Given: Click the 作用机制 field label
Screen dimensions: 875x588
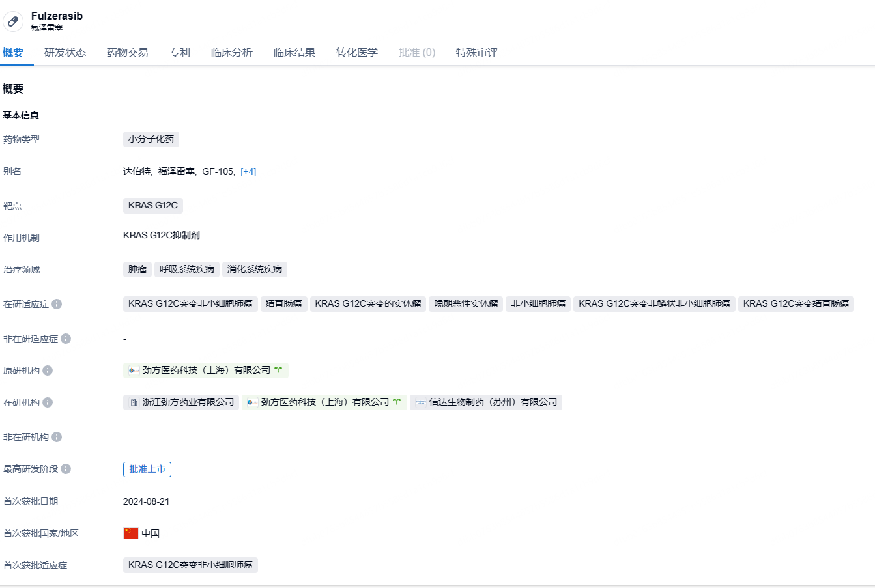Looking at the screenshot, I should point(22,238).
